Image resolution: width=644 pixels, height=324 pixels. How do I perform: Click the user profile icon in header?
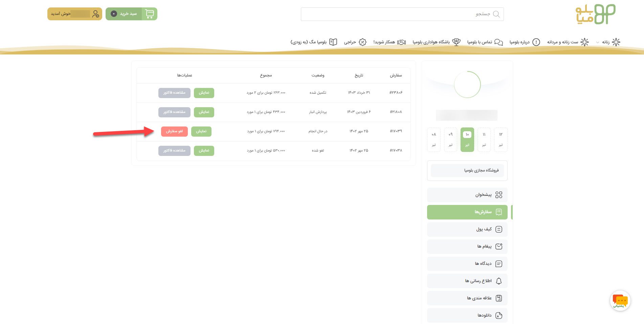tap(96, 14)
